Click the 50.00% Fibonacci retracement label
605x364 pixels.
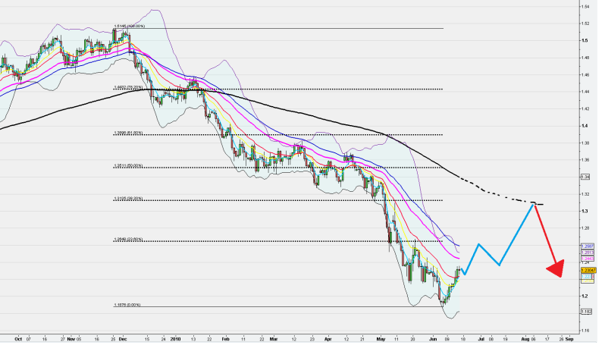pyautogui.click(x=128, y=165)
